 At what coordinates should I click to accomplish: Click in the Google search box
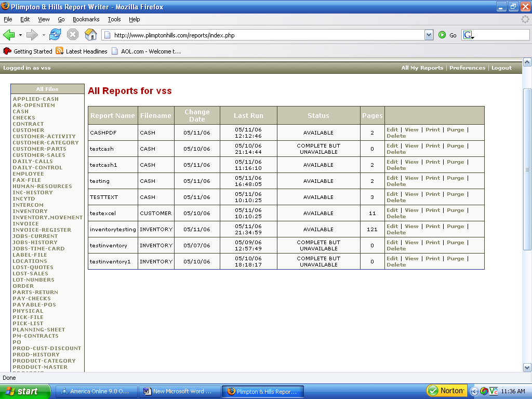[x=502, y=35]
